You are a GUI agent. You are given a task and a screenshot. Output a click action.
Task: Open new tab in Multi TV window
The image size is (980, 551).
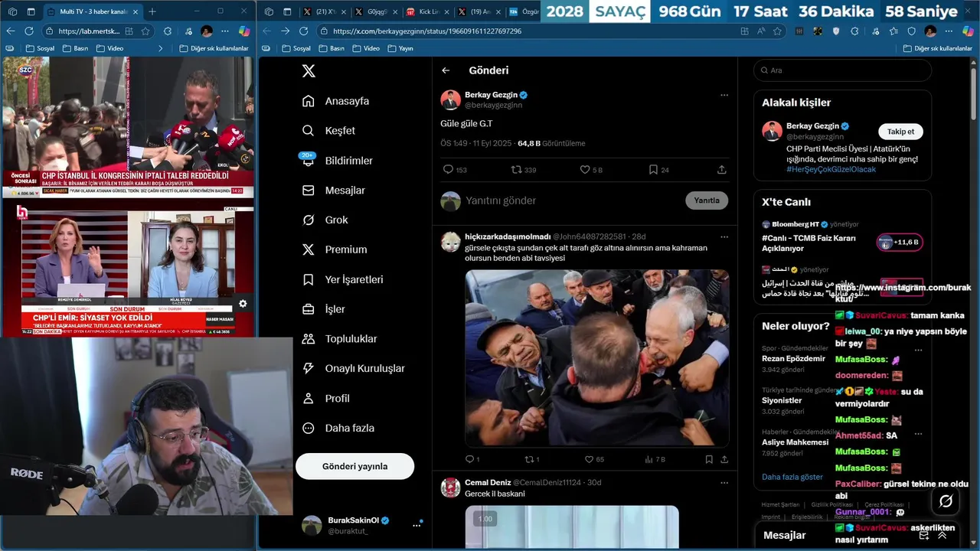click(x=152, y=11)
